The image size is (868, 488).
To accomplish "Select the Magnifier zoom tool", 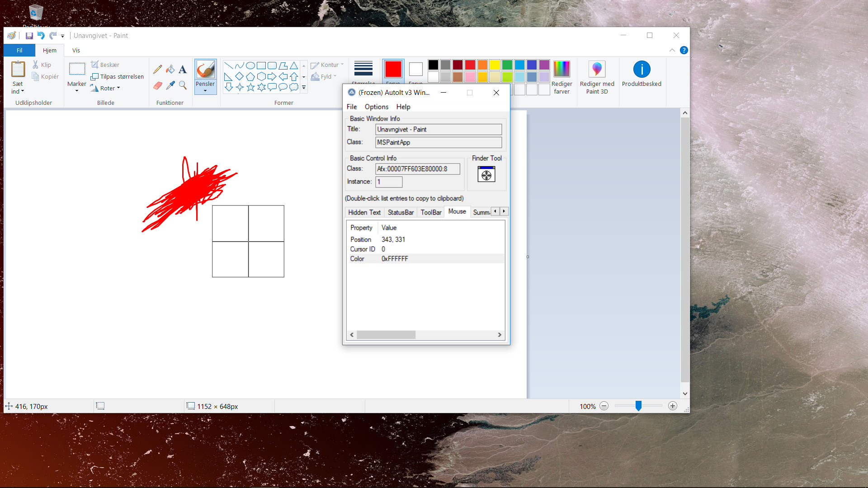I will point(183,85).
